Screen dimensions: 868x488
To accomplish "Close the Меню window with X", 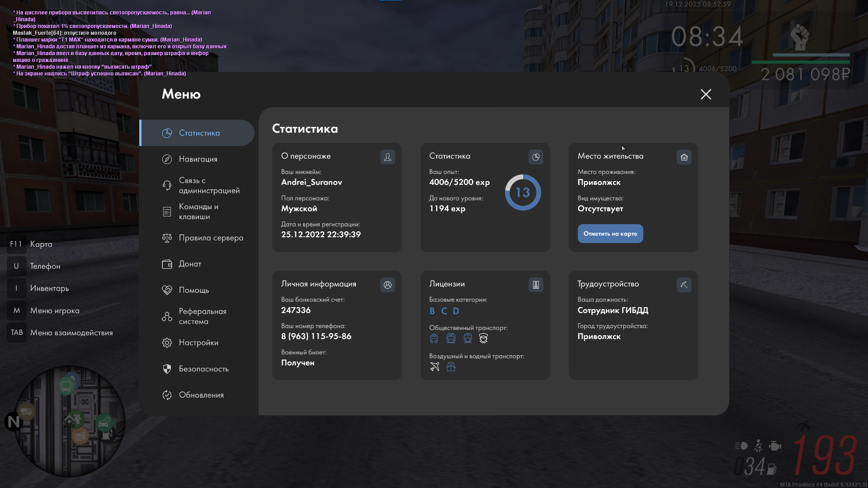I will [706, 94].
